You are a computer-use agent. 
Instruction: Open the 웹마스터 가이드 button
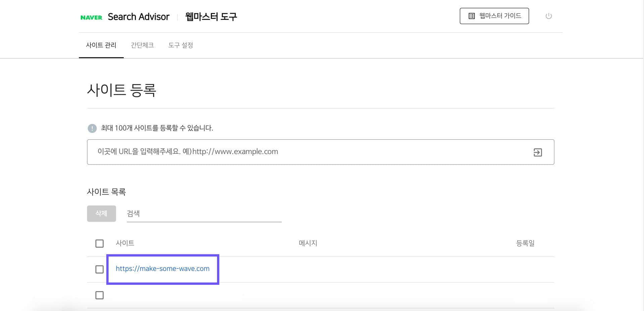[x=494, y=15]
